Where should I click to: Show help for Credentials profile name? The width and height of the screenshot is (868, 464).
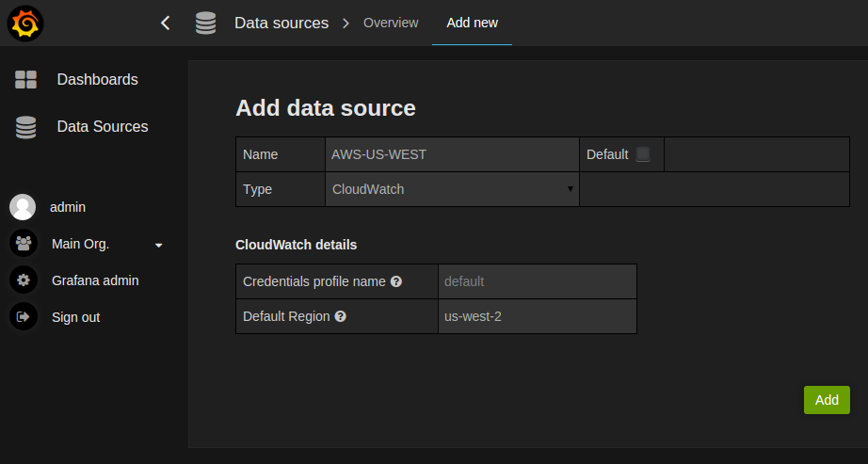(x=396, y=281)
